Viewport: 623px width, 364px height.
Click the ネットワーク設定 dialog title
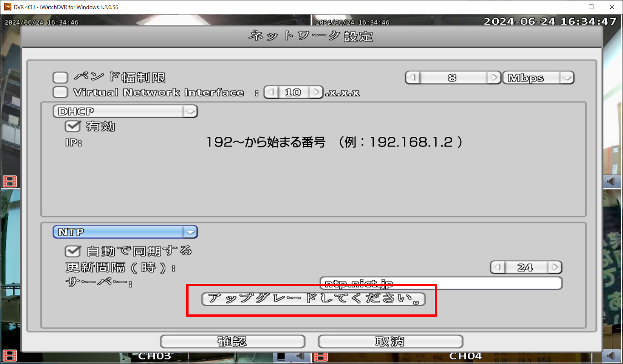click(x=311, y=36)
